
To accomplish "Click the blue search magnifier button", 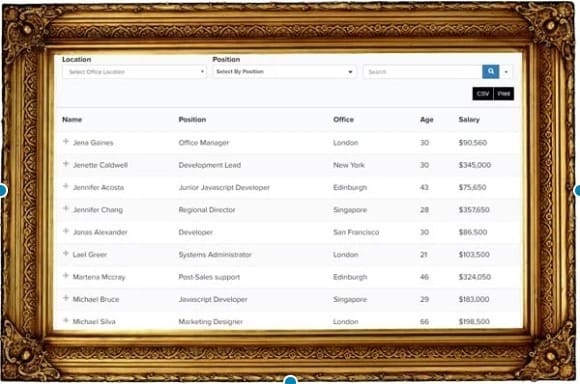I will pos(490,71).
